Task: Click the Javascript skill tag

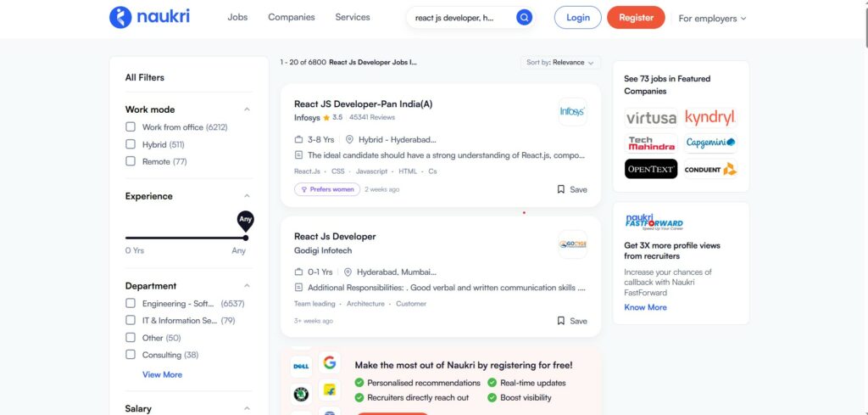Action: click(371, 171)
